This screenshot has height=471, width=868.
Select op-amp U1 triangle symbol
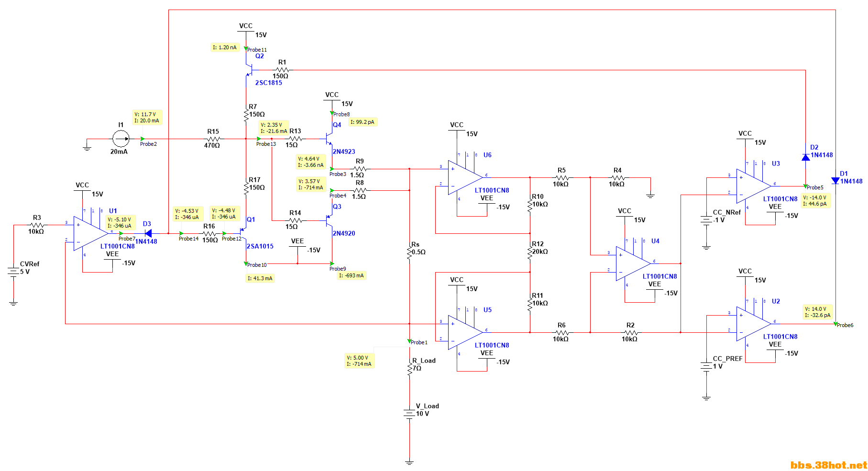tap(90, 233)
